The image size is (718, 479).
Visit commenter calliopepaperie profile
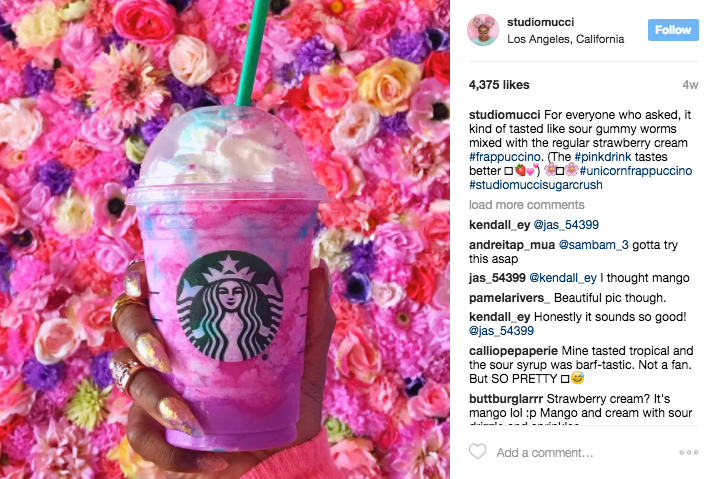click(513, 351)
